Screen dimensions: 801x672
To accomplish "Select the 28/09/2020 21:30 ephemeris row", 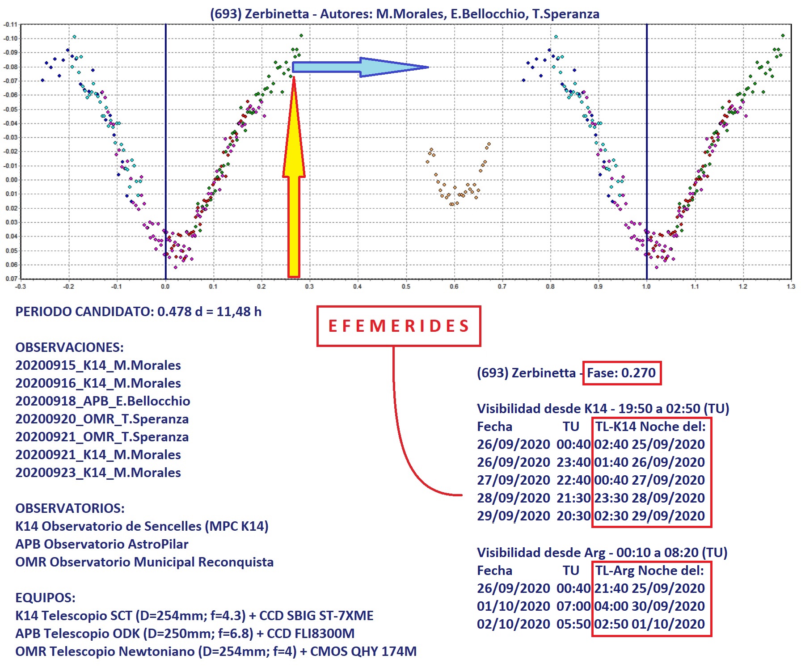I will tap(590, 498).
